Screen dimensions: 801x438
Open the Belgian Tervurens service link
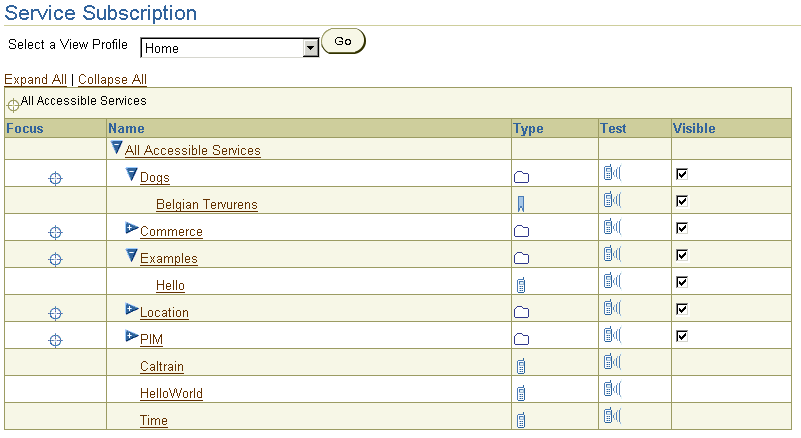click(206, 204)
